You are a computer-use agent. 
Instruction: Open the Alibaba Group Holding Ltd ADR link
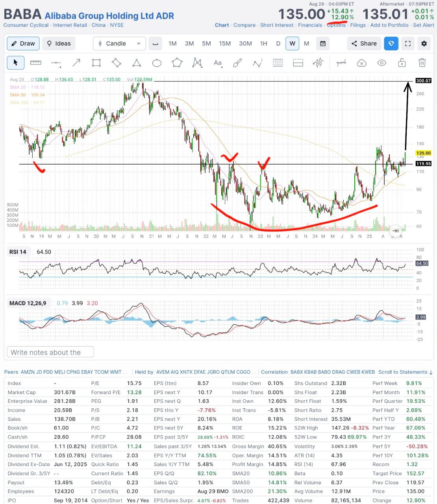pos(109,16)
